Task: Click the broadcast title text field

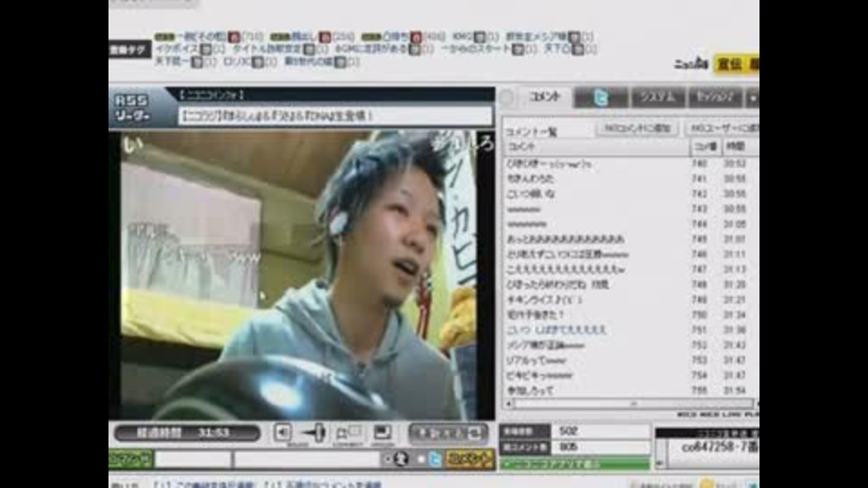Action: click(x=335, y=116)
